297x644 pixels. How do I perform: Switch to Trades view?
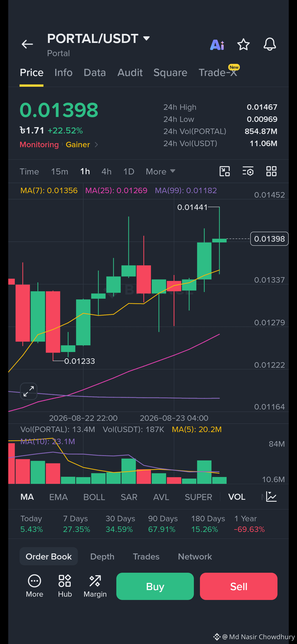click(146, 556)
